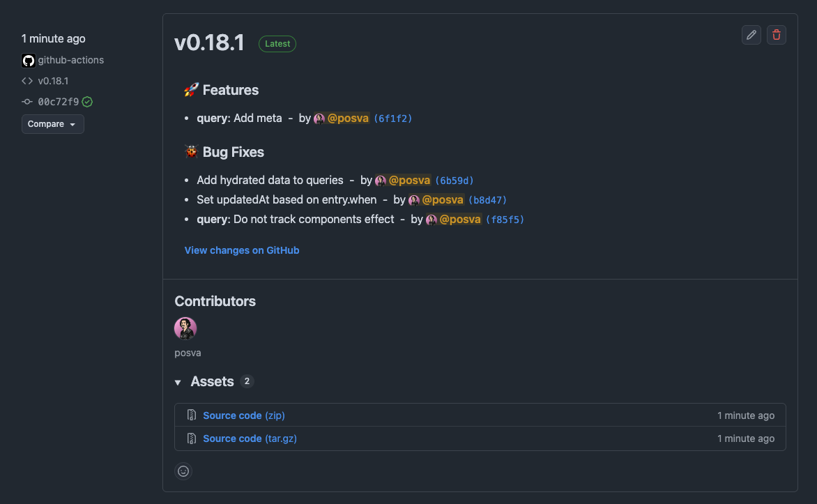Download Source code (zip)
Image resolution: width=817 pixels, height=504 pixels.
(244, 415)
